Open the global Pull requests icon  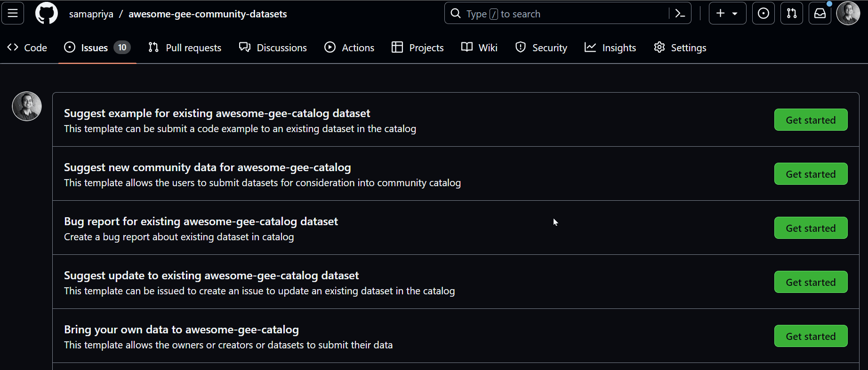[x=792, y=13]
